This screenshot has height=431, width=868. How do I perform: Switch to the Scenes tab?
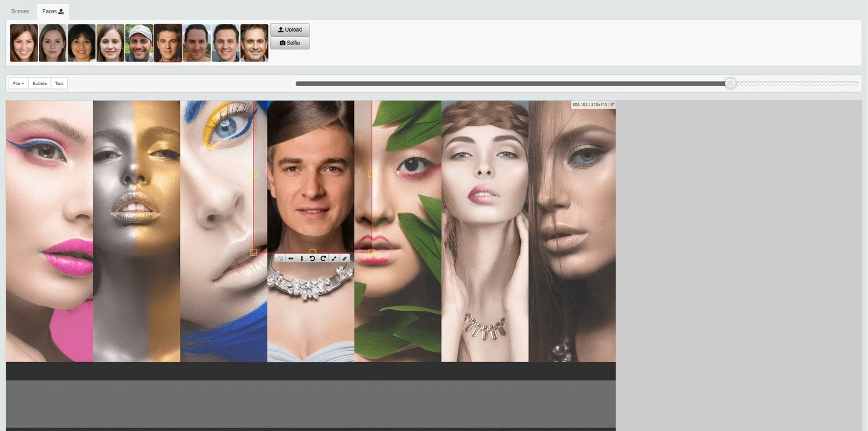(x=20, y=12)
